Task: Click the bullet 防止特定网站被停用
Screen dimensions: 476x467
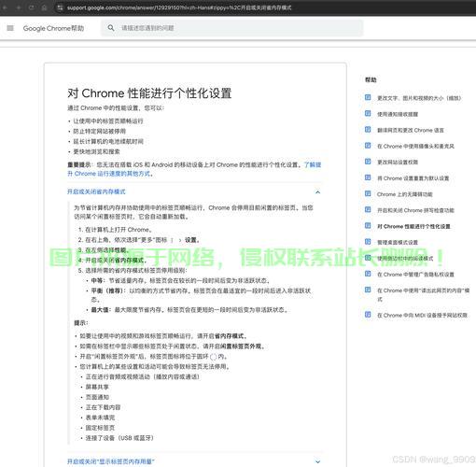Action: coord(100,131)
